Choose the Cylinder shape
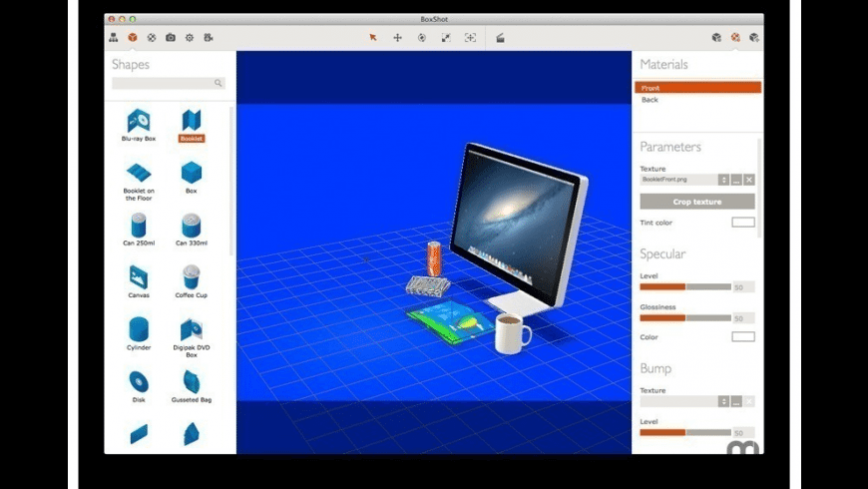This screenshot has width=868, height=489. coord(139,333)
